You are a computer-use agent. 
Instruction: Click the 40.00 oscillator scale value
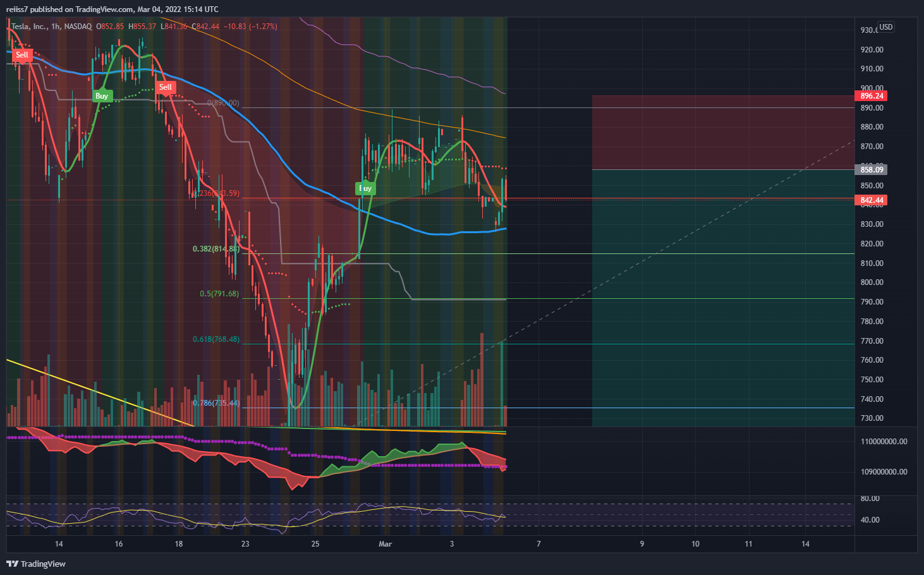[870, 520]
